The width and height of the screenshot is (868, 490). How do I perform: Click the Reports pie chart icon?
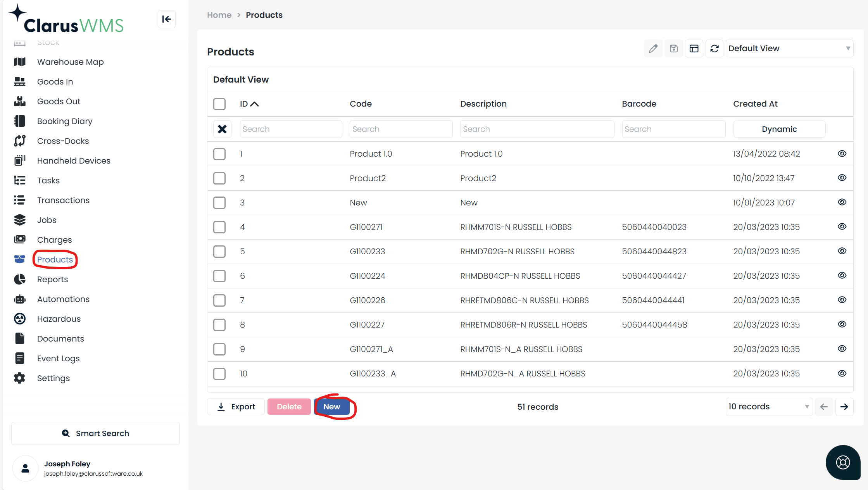pyautogui.click(x=20, y=280)
